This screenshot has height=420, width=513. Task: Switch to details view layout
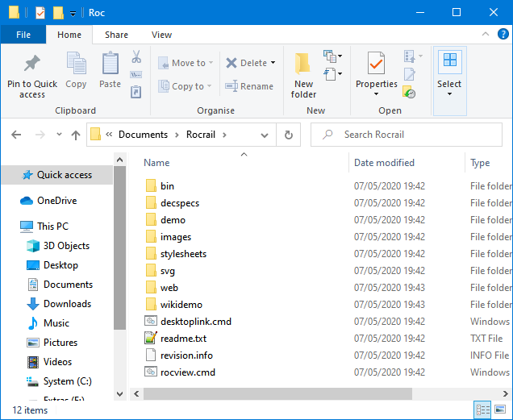[482, 410]
